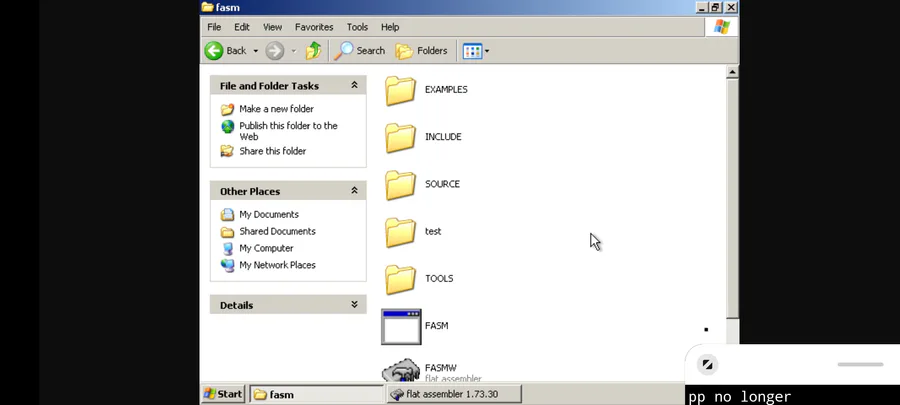This screenshot has height=405, width=900.
Task: Open the Tools menu
Action: point(357,27)
